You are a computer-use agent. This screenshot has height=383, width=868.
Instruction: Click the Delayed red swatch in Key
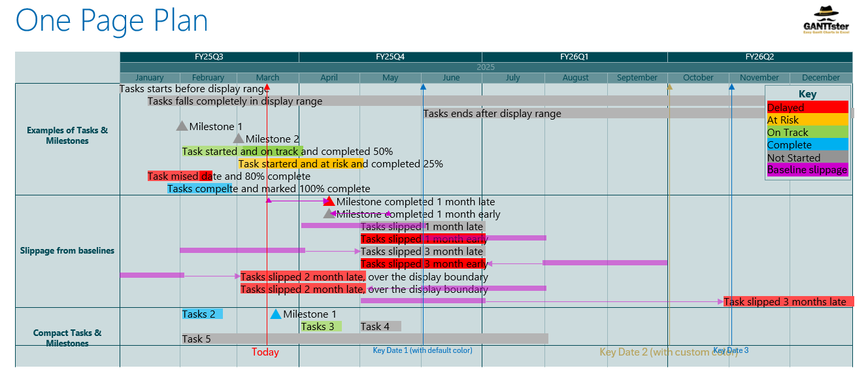[807, 107]
